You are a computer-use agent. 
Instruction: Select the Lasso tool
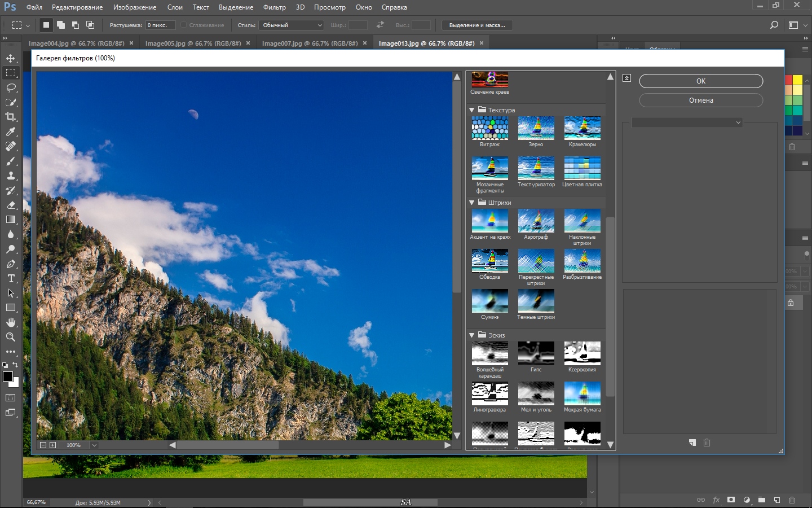(x=11, y=87)
